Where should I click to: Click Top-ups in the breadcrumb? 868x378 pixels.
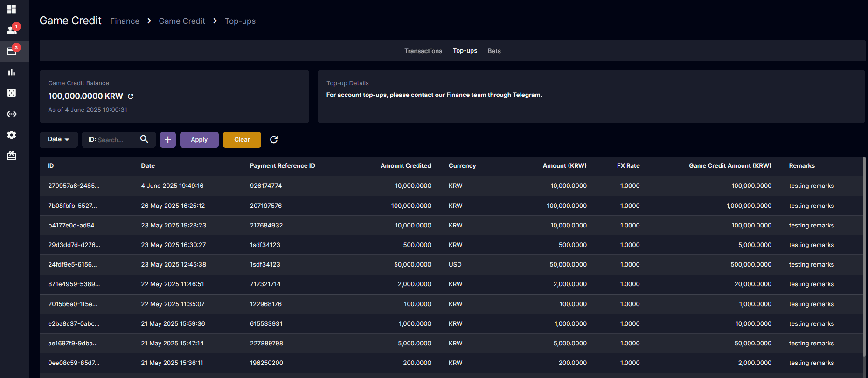240,21
